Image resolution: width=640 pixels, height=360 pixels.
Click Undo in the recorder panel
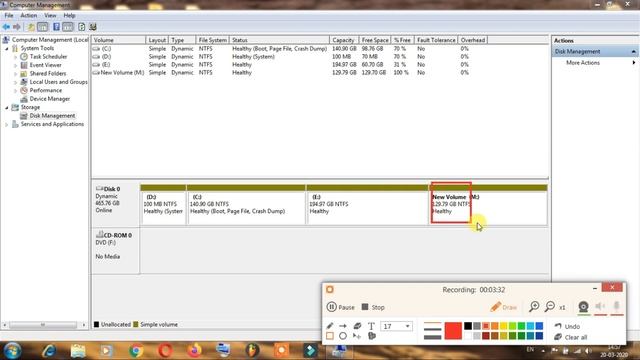567,326
